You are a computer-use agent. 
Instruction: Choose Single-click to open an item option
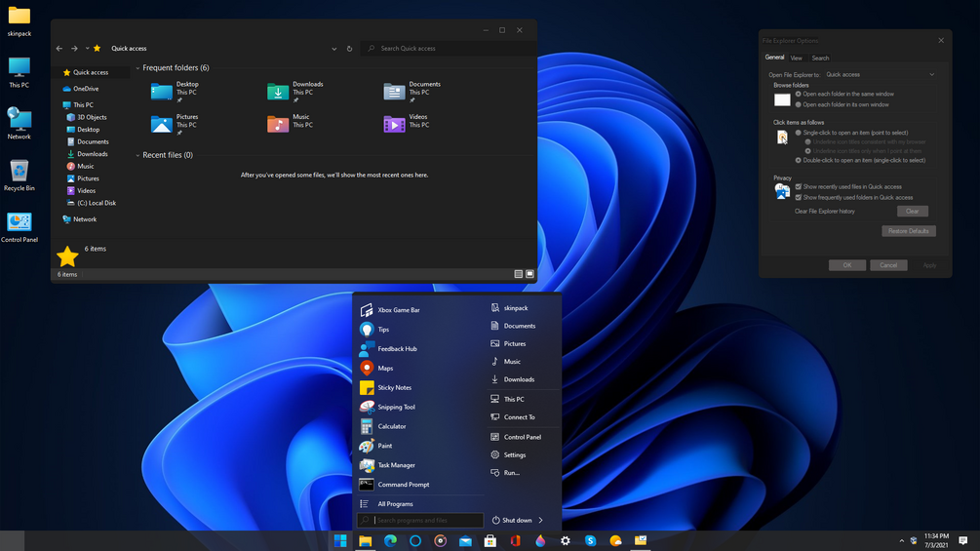click(x=798, y=133)
